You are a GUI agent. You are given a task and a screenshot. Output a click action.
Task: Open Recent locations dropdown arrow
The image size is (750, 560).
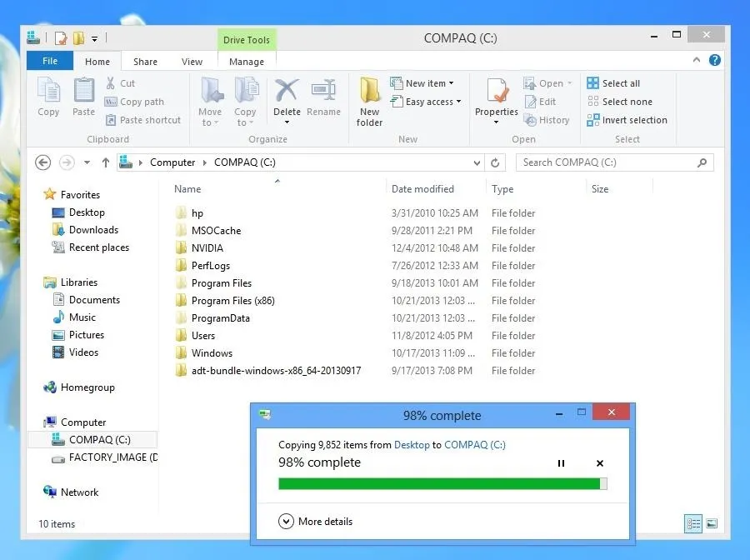click(x=87, y=162)
